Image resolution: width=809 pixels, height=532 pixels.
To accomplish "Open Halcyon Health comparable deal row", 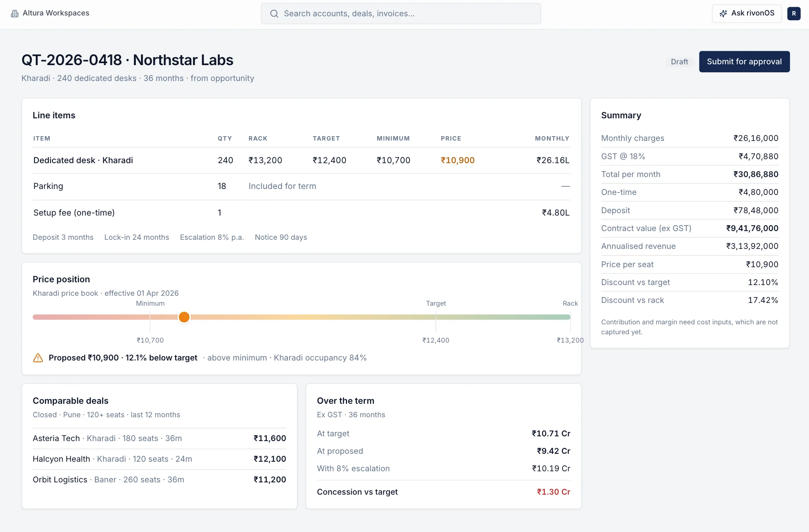I will click(x=159, y=459).
